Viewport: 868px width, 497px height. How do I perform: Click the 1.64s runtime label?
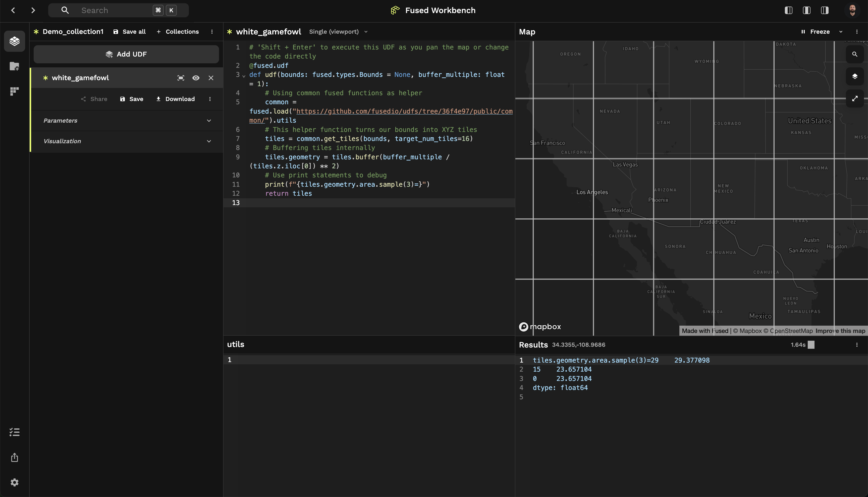point(798,345)
